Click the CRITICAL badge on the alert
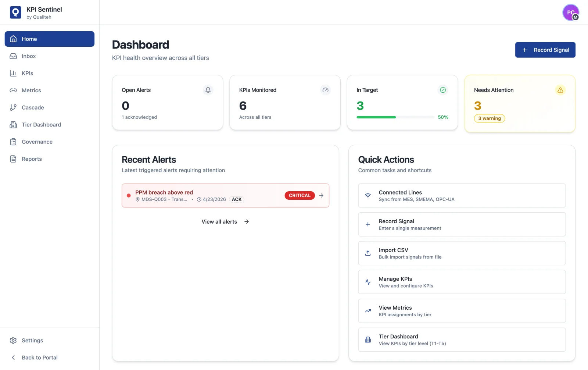 click(300, 196)
